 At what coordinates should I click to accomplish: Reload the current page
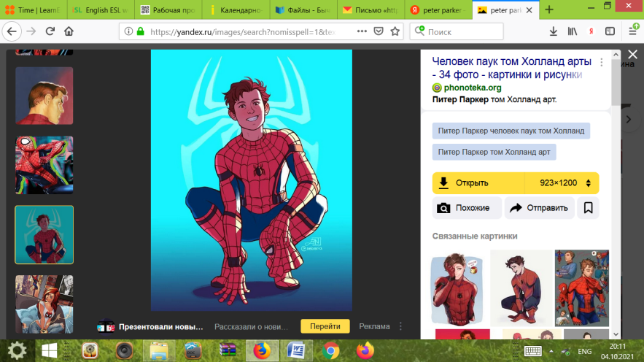(x=50, y=31)
